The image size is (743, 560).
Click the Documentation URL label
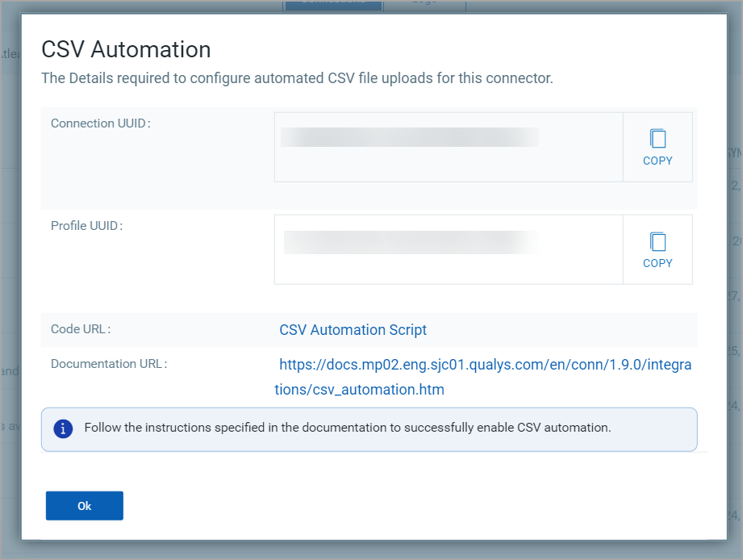tap(109, 364)
